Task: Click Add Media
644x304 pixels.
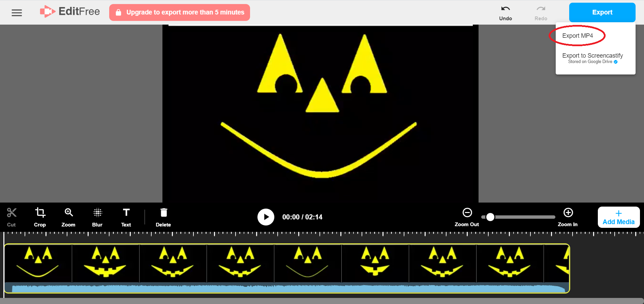Action: click(x=618, y=217)
